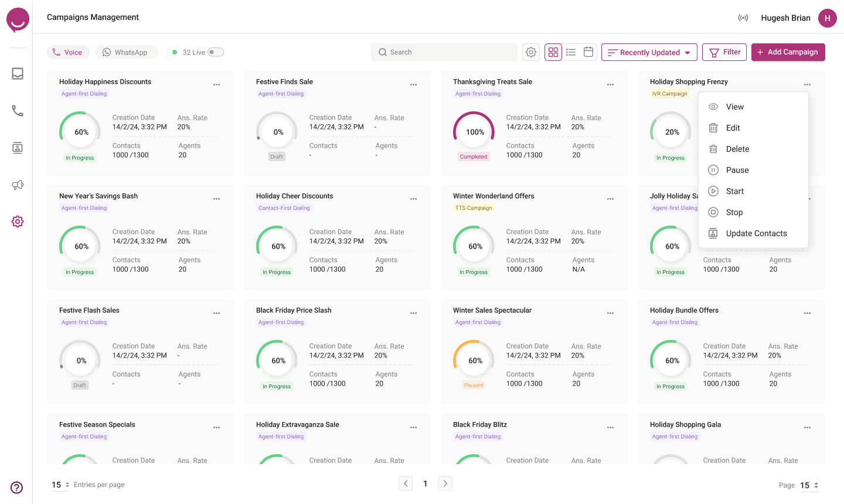Choose Stop from the context menu
The image size is (844, 504).
pos(753,212)
